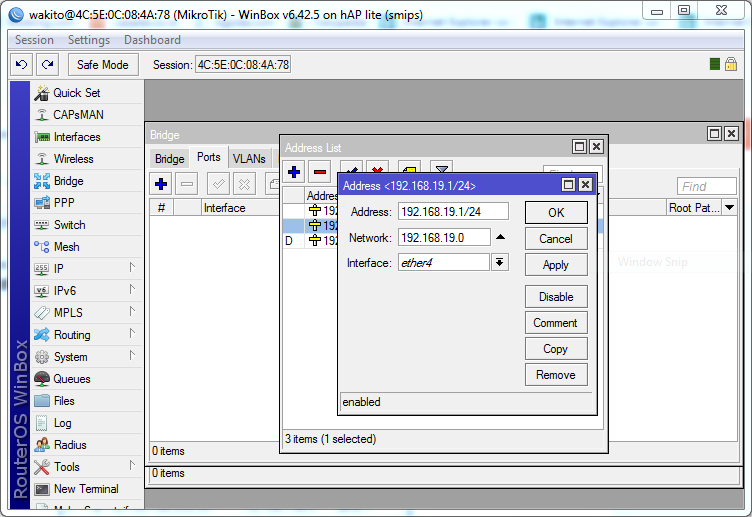Click Bridge window disable X button

(244, 184)
